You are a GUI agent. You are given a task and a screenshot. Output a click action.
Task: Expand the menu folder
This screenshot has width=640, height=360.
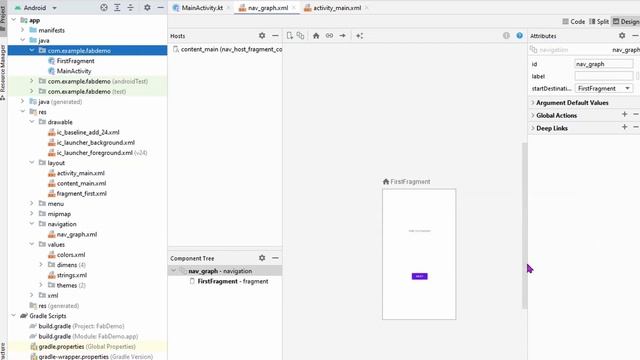(x=31, y=203)
